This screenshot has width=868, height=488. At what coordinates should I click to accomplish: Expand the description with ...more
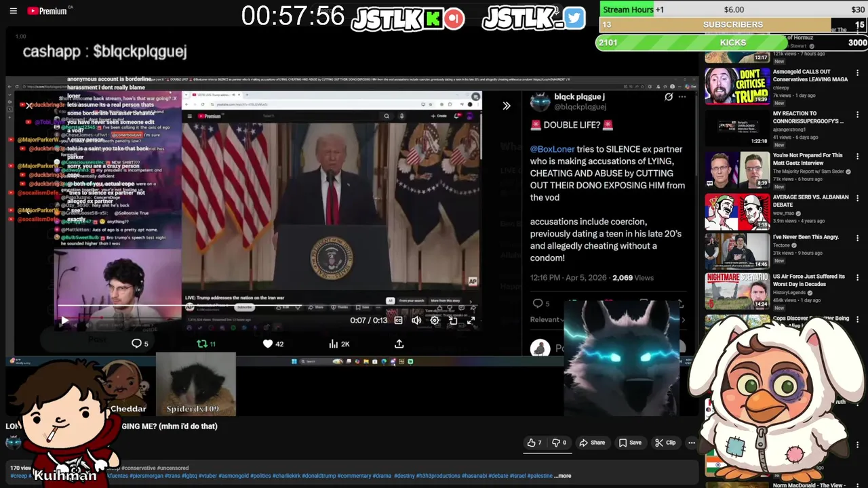click(562, 476)
